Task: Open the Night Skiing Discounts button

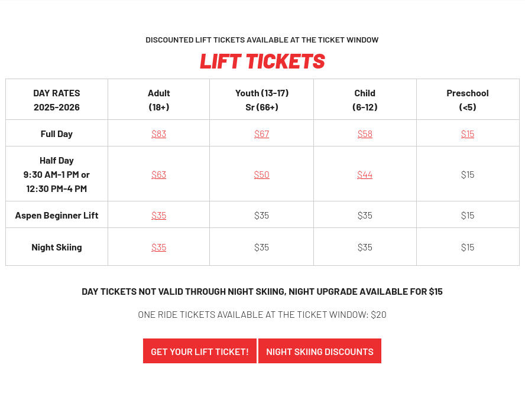Action: [320, 351]
